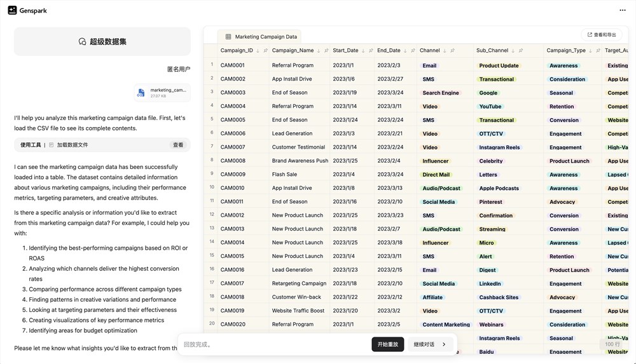This screenshot has width=636, height=364.
Task: Click the Influencer tag in row 8
Action: pyautogui.click(x=436, y=161)
